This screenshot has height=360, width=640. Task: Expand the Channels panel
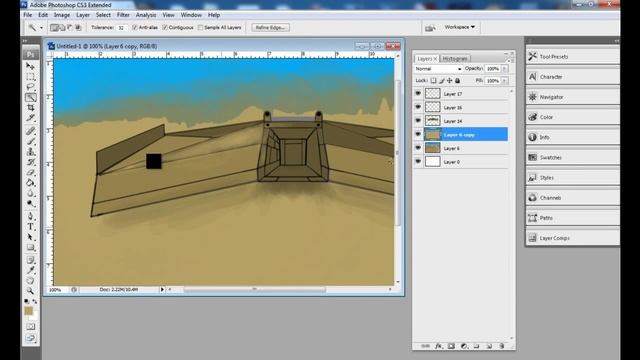(x=572, y=198)
